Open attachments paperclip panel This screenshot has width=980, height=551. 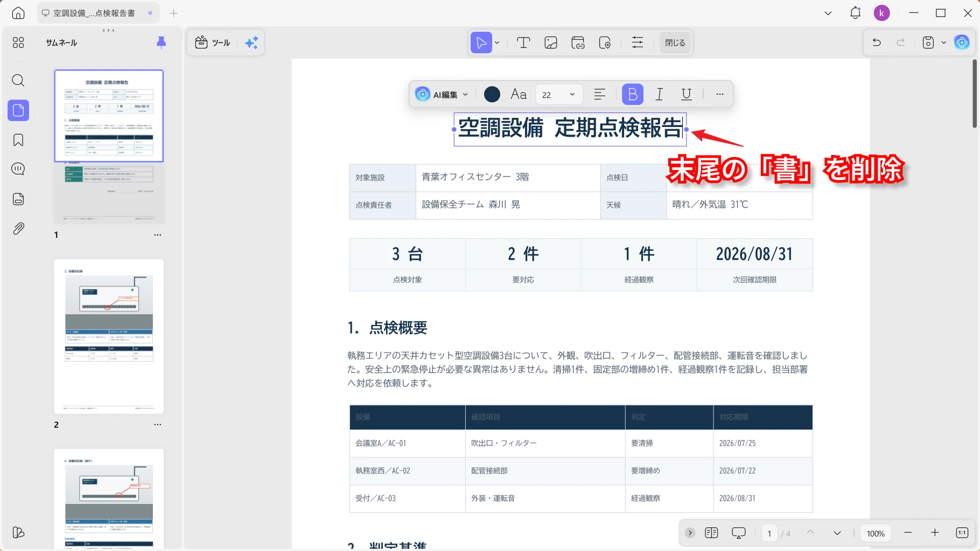18,229
